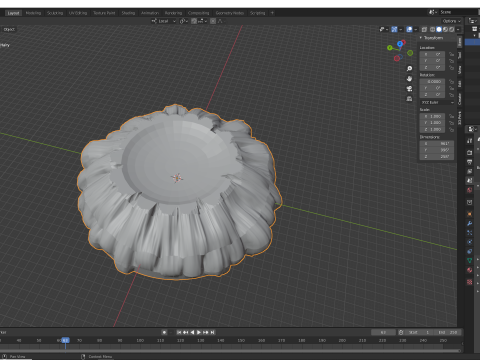Toggle snapping magnet icon
This screenshot has width=480, height=360.
194,21
